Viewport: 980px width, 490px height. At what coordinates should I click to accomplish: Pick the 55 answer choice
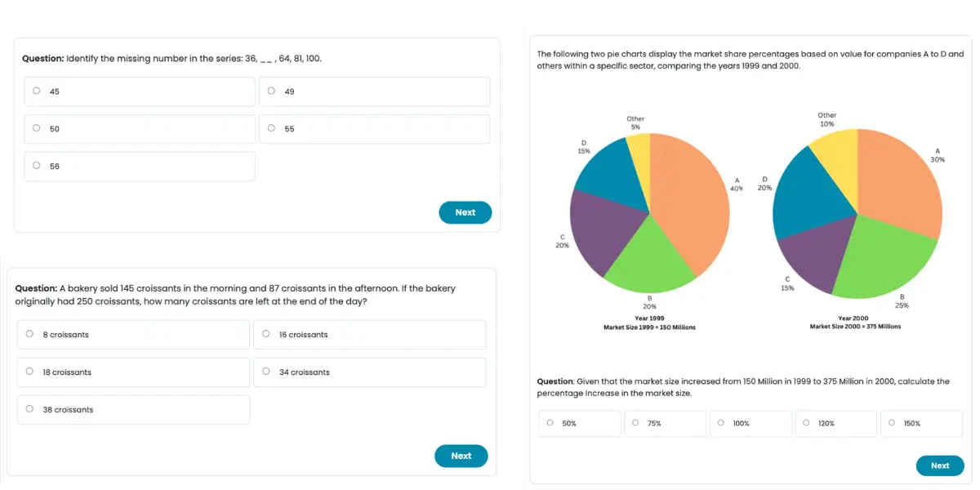(x=271, y=129)
